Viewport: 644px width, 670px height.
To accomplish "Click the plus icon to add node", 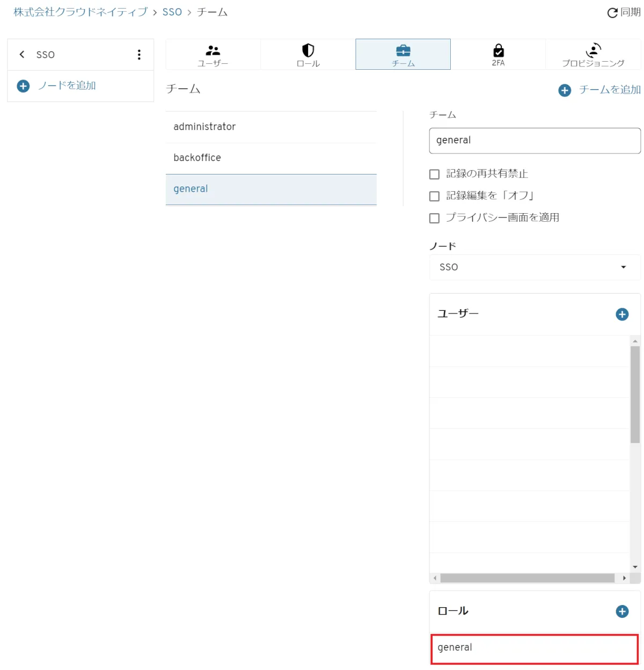I will 23,86.
